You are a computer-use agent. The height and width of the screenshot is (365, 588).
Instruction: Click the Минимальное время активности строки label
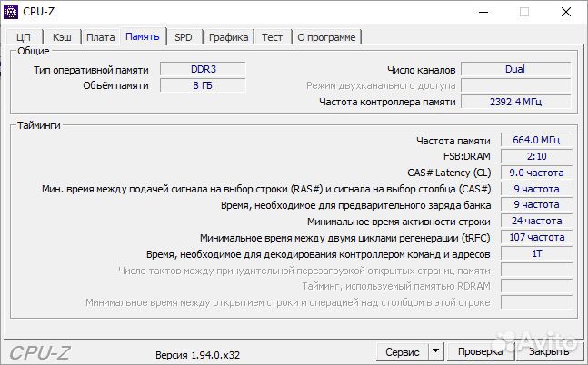(x=399, y=222)
